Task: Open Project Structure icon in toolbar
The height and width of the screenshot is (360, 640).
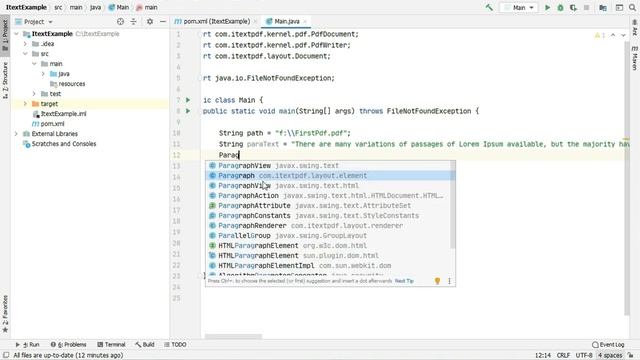Action: coord(603,7)
